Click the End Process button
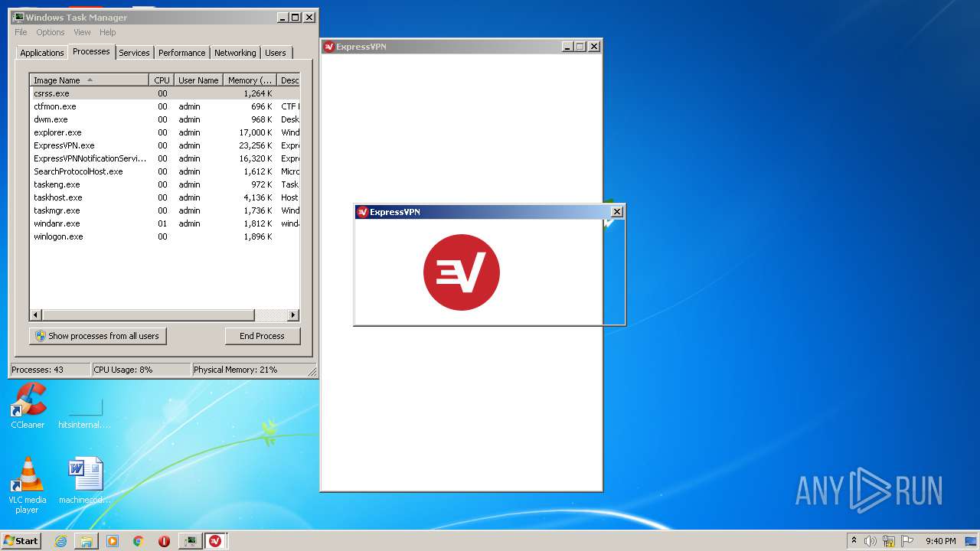Viewport: 980px width, 551px height. [262, 336]
